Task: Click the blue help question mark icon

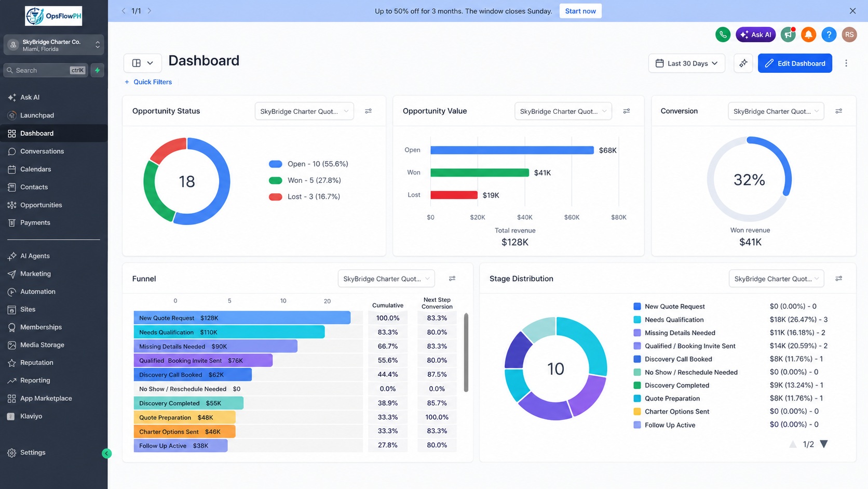Action: point(829,34)
